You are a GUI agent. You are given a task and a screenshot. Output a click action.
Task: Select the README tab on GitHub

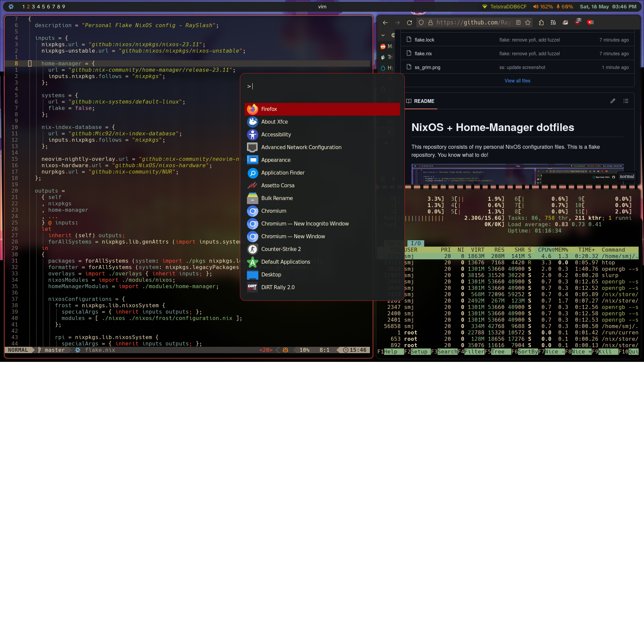421,101
